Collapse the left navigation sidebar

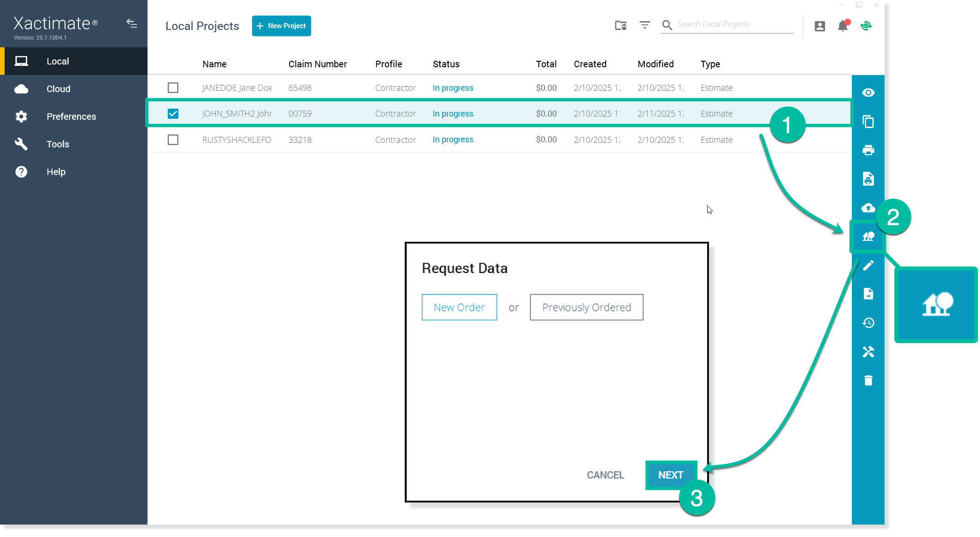coord(131,23)
